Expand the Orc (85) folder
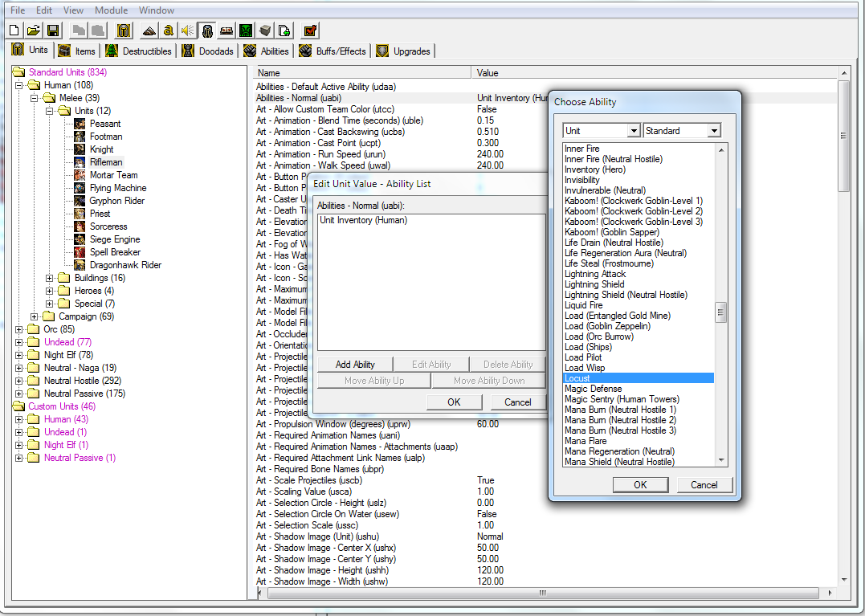This screenshot has width=865, height=616. [18, 329]
